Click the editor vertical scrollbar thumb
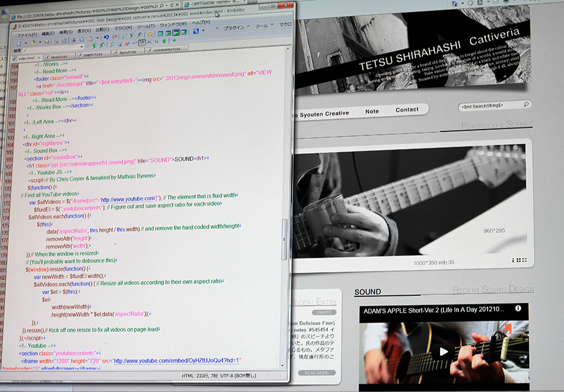Viewport: 564px width, 392px height. 284,239
